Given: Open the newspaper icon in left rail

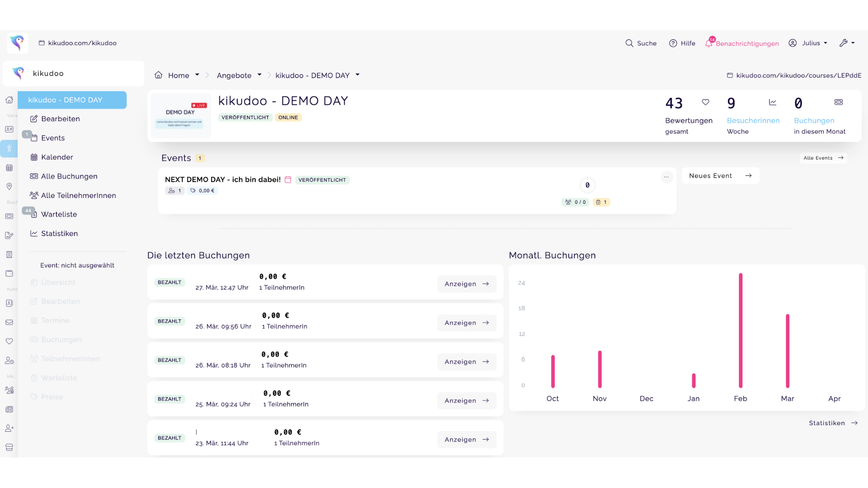Looking at the screenshot, I should [x=9, y=409].
